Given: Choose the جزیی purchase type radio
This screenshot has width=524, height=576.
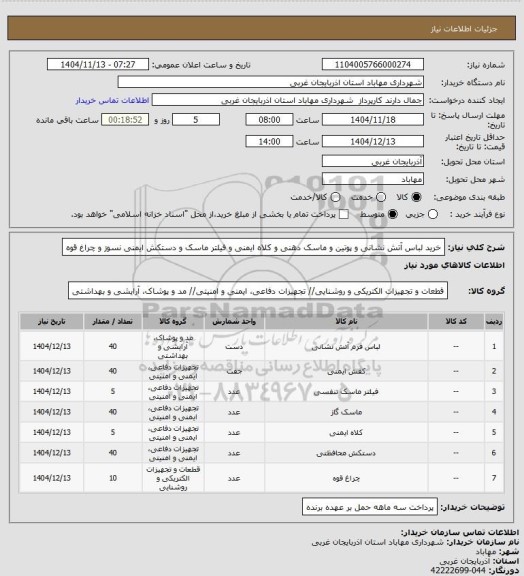Looking at the screenshot, I should coord(433,214).
